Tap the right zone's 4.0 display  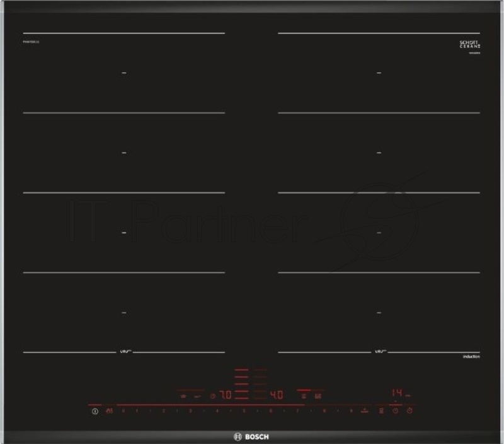pos(277,396)
